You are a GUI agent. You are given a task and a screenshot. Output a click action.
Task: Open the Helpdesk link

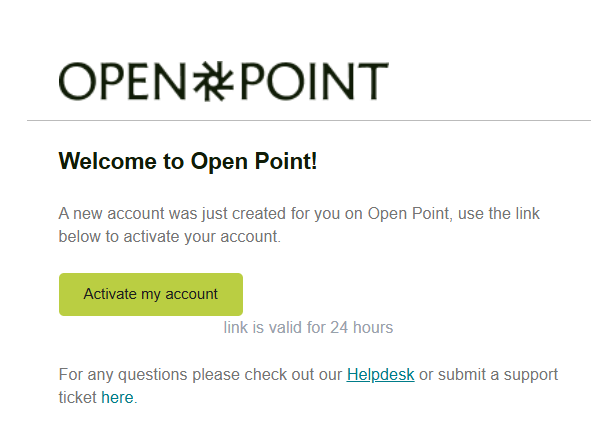coord(380,375)
